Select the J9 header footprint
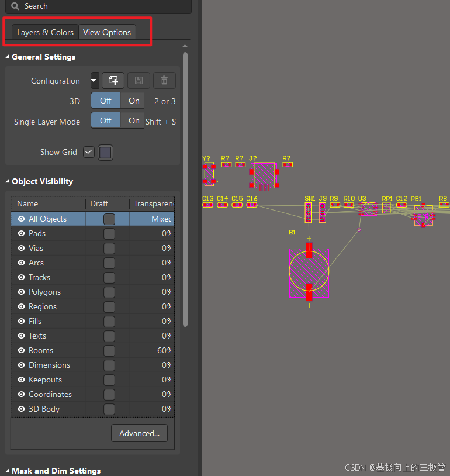Screen dimensions: 450x476 click(322, 212)
